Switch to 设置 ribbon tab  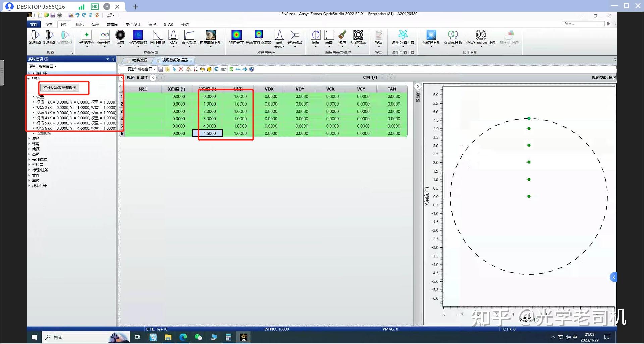[49, 24]
